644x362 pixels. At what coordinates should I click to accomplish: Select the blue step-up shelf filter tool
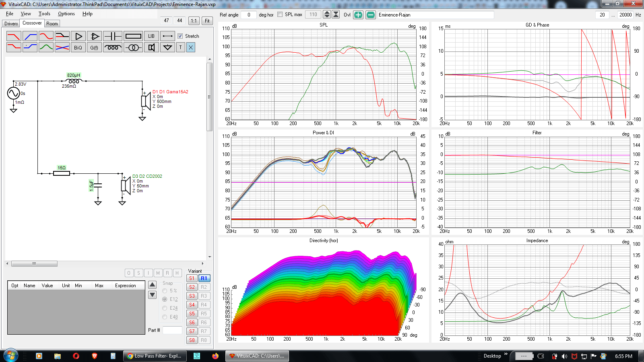(x=30, y=47)
